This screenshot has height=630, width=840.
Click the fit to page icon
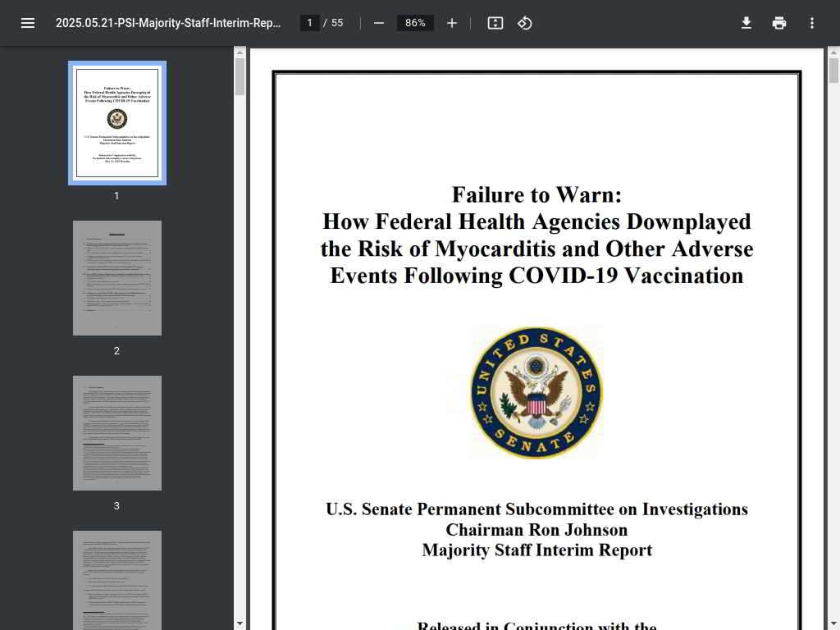coord(495,23)
